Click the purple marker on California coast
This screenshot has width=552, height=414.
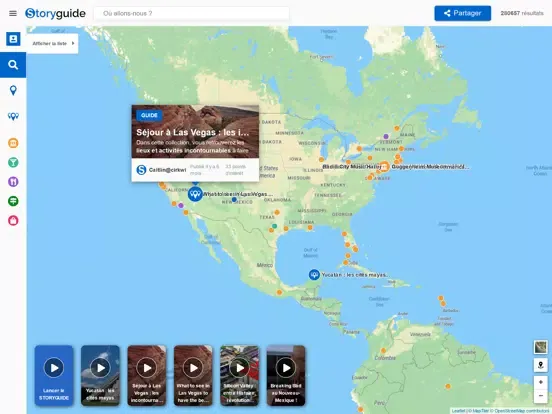(181, 205)
